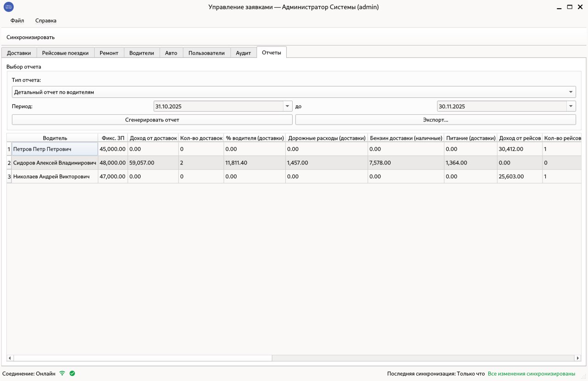The width and height of the screenshot is (588, 381).
Task: Select row header 3 in the table
Action: (x=9, y=176)
